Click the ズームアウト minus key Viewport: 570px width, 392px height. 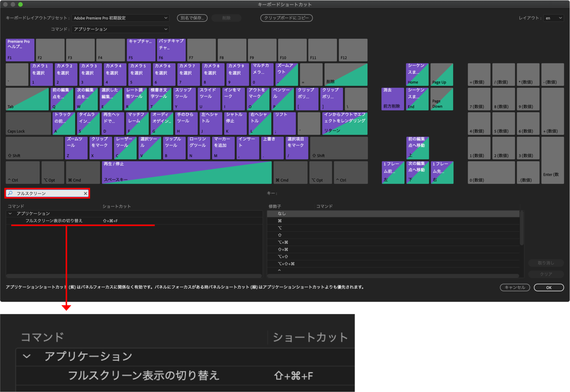[287, 74]
